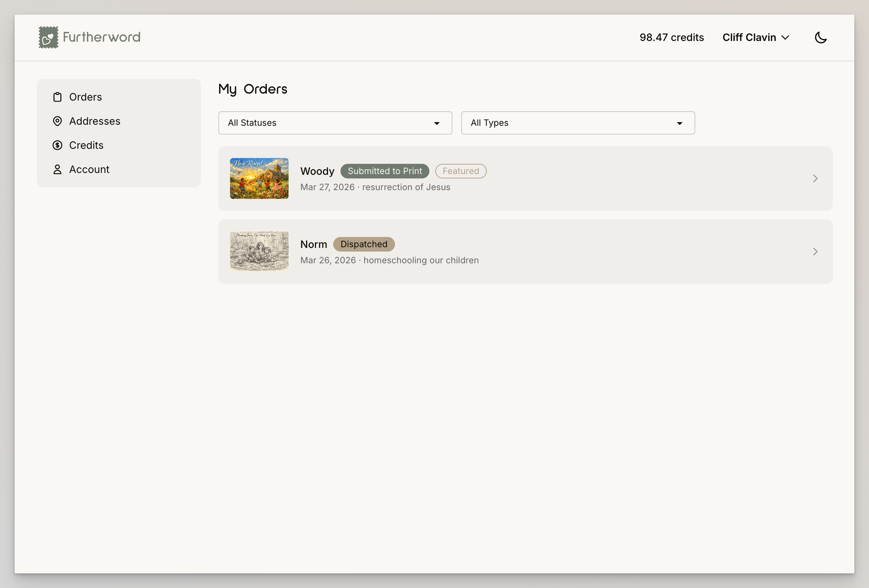Image resolution: width=869 pixels, height=588 pixels.
Task: Open the Norm order via chevron arrow
Action: point(815,252)
